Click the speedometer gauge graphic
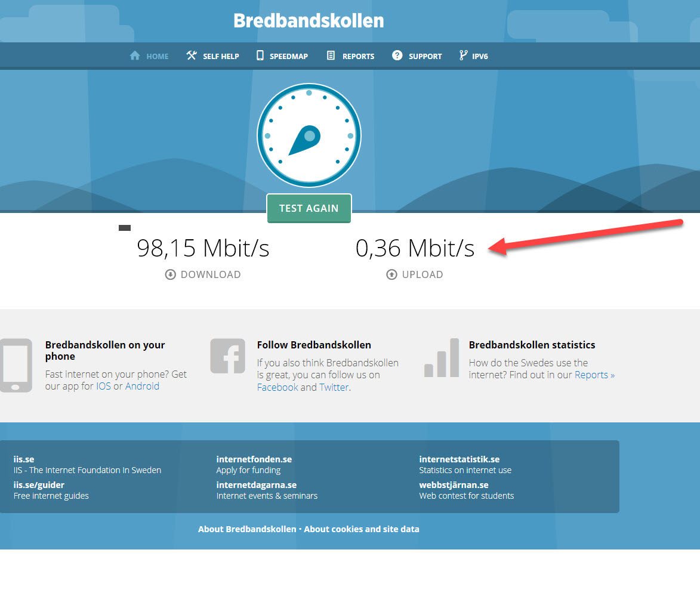The width and height of the screenshot is (700, 596). (x=309, y=135)
